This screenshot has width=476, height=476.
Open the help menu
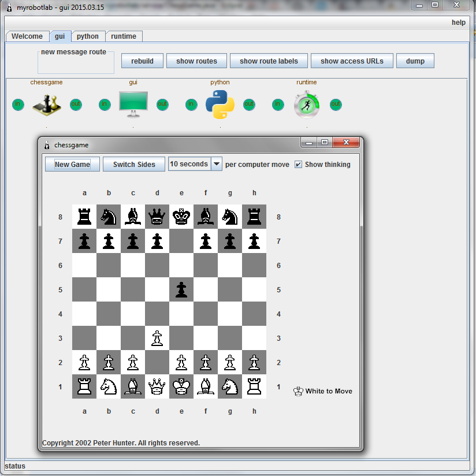tap(459, 23)
